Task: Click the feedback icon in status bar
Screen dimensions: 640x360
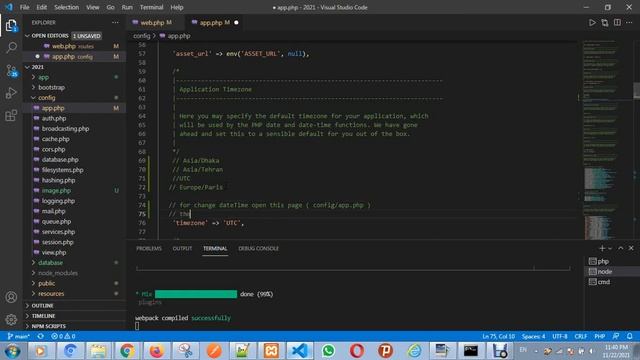Action: click(x=616, y=336)
